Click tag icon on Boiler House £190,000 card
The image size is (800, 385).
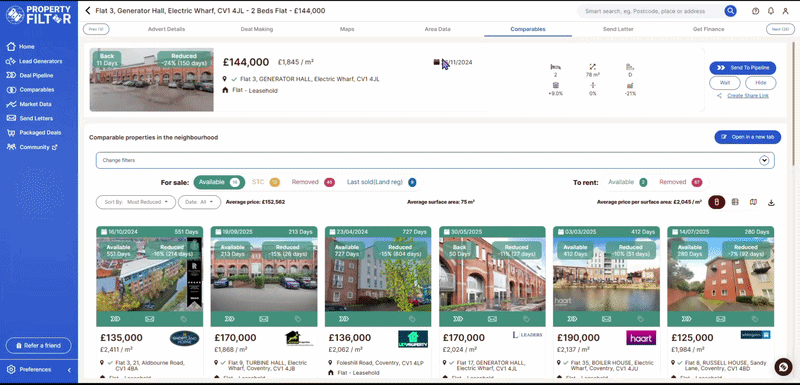tap(641, 319)
